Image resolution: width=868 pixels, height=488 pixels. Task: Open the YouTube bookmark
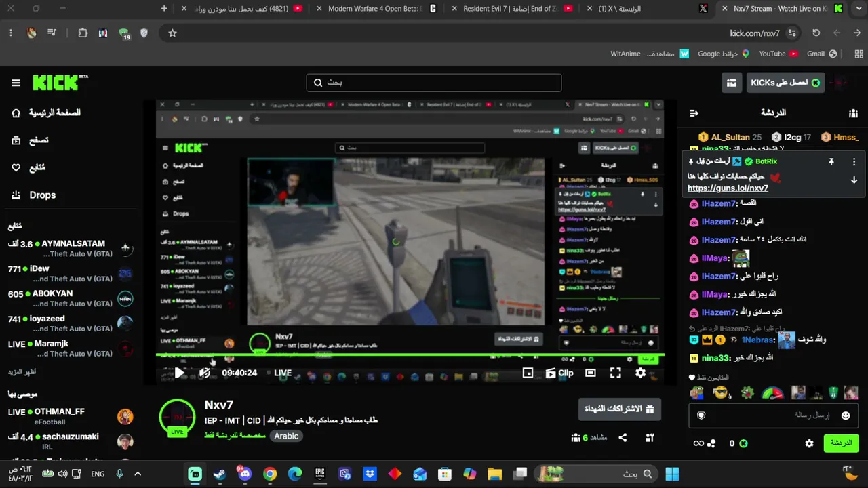(x=778, y=54)
